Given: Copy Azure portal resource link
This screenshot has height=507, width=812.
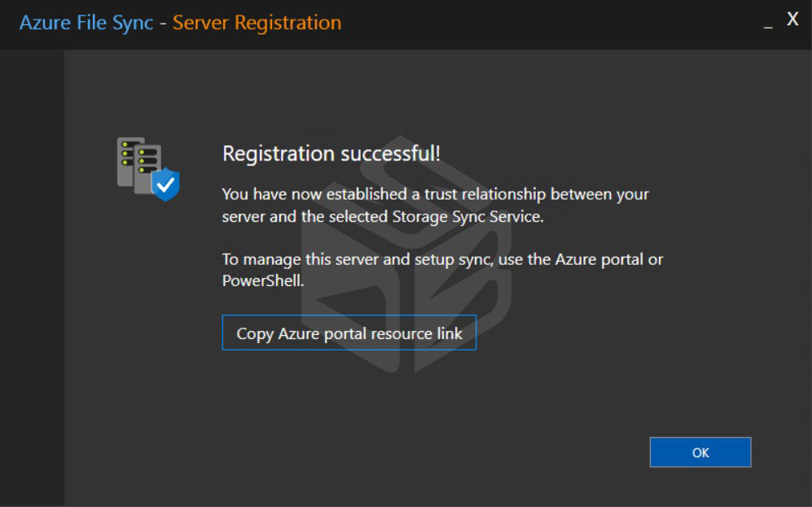Looking at the screenshot, I should point(349,333).
